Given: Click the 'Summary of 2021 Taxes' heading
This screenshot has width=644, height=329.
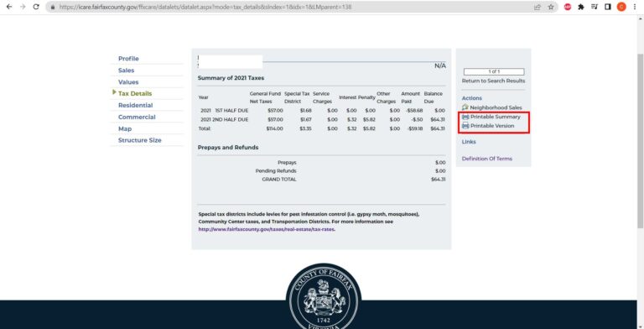Looking at the screenshot, I should 231,78.
